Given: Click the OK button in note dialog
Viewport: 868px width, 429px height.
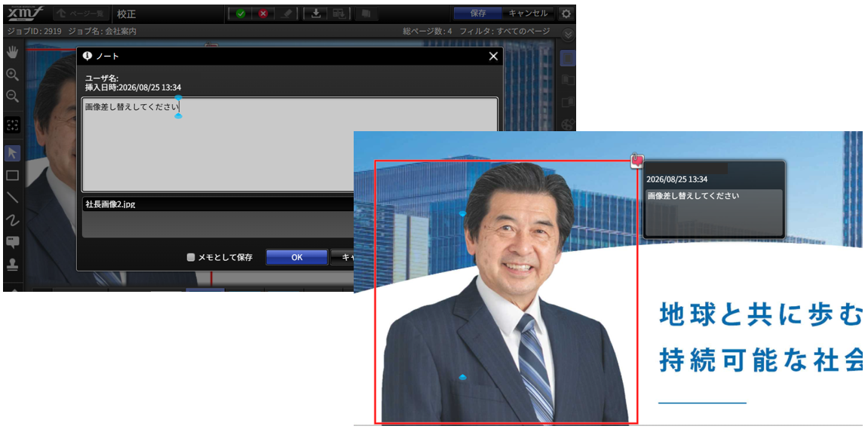Looking at the screenshot, I should click(x=296, y=257).
